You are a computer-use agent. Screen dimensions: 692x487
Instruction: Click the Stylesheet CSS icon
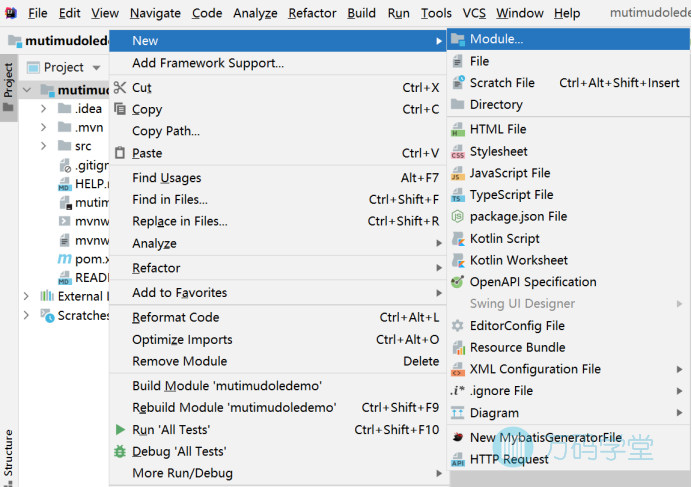click(458, 151)
